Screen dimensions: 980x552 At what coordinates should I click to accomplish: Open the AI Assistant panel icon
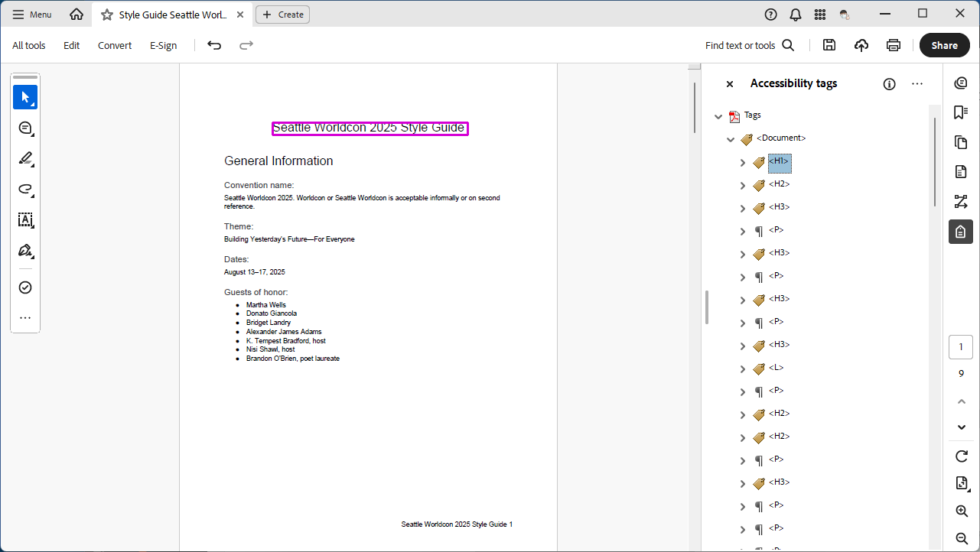[961, 83]
